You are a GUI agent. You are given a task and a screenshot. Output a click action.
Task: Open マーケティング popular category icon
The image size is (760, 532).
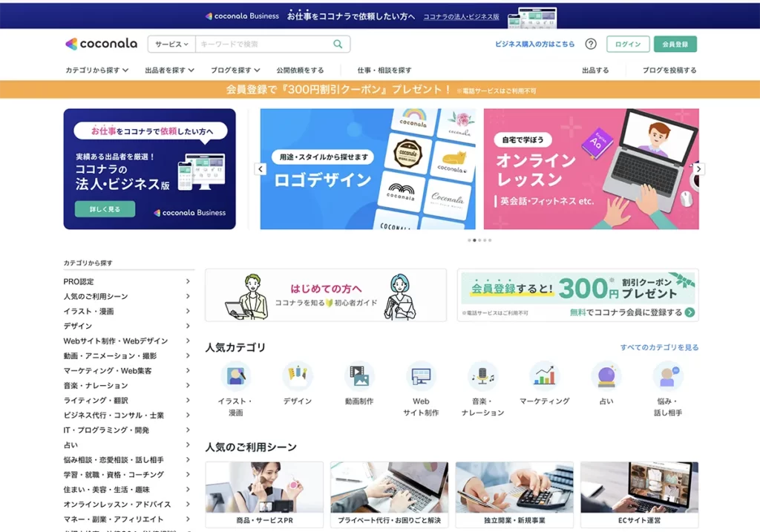[544, 376]
